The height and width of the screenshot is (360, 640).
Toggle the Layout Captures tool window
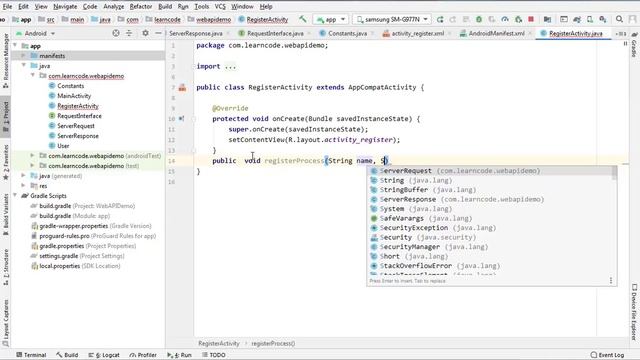[x=6, y=322]
